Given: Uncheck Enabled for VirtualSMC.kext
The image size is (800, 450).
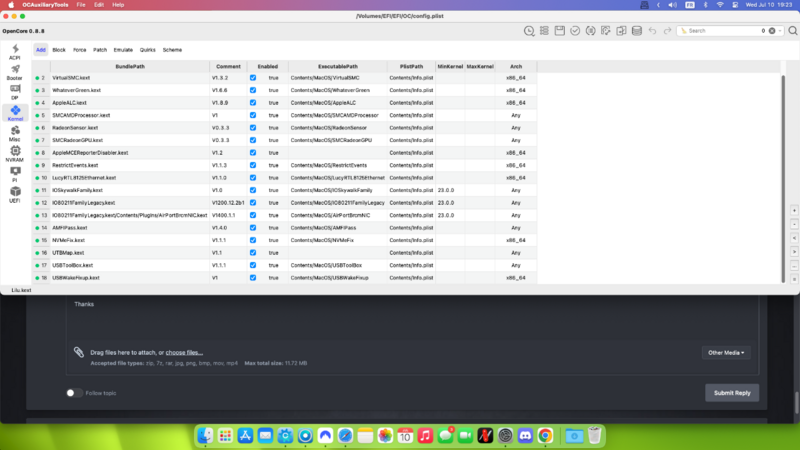Looking at the screenshot, I should tap(253, 78).
